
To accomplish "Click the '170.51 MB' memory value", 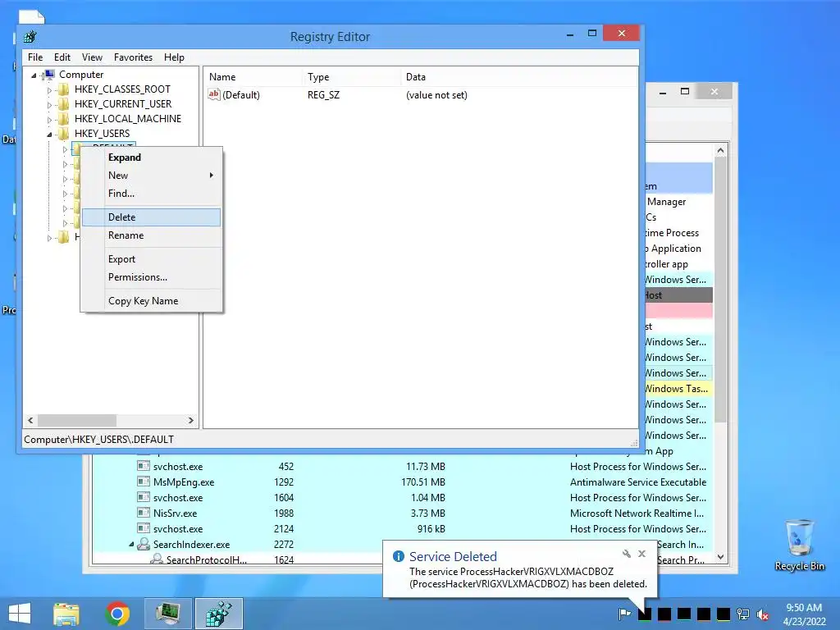I will 423,482.
